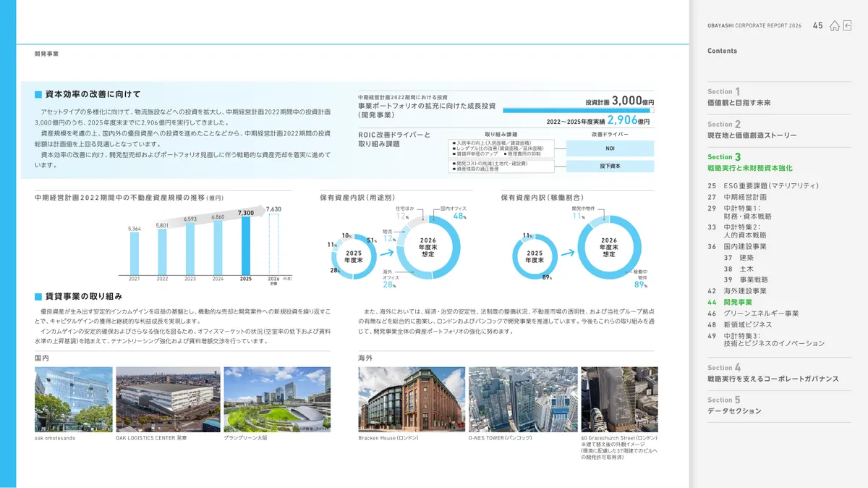The image size is (868, 488).
Task: Click the 投資計画 3,000億円 figure
Action: point(620,101)
